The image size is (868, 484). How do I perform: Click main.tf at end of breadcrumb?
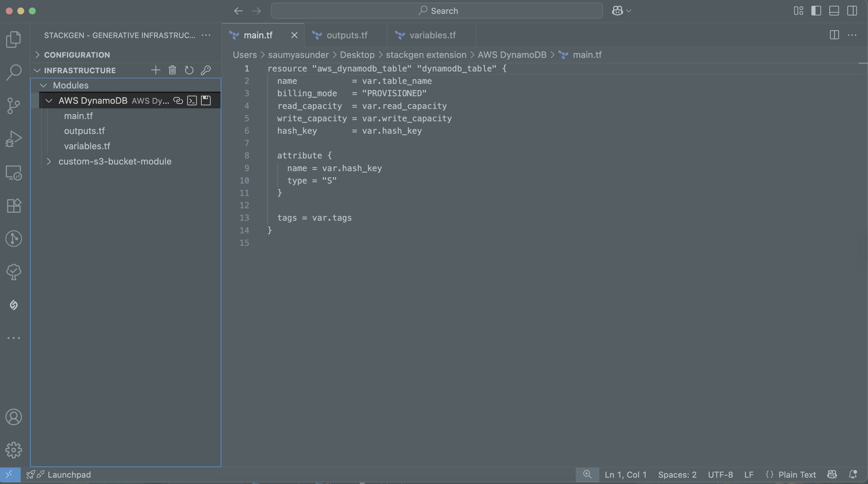(x=587, y=55)
